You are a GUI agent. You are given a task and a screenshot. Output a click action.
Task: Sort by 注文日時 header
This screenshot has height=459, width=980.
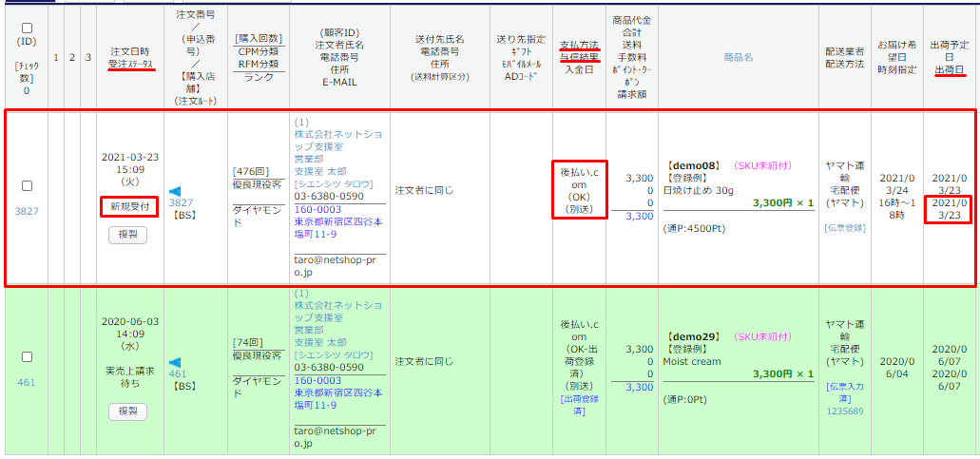(130, 50)
